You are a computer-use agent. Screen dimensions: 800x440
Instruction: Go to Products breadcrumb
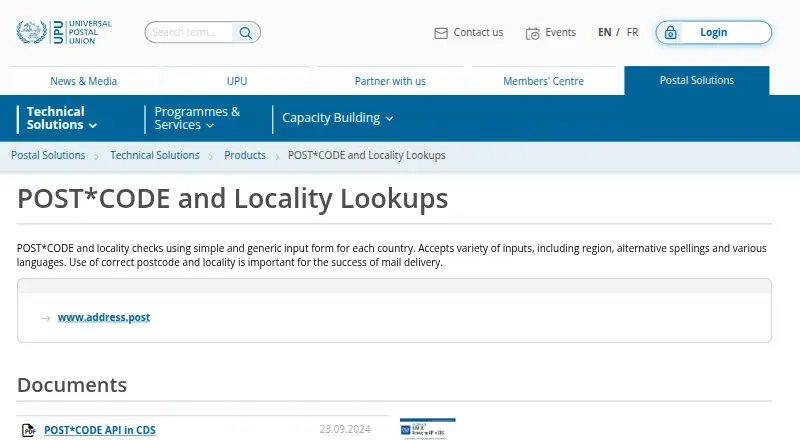[x=245, y=155]
